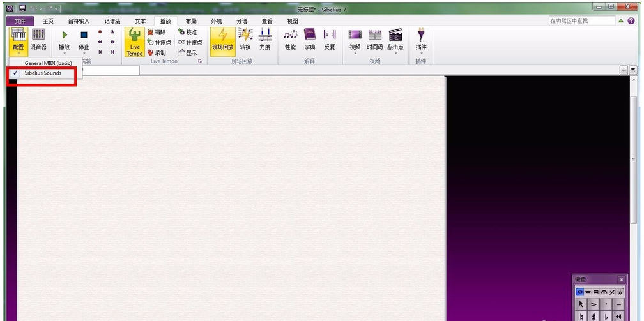
Task: Switch keypad to second layout (rest symbol)
Action: tap(588, 292)
